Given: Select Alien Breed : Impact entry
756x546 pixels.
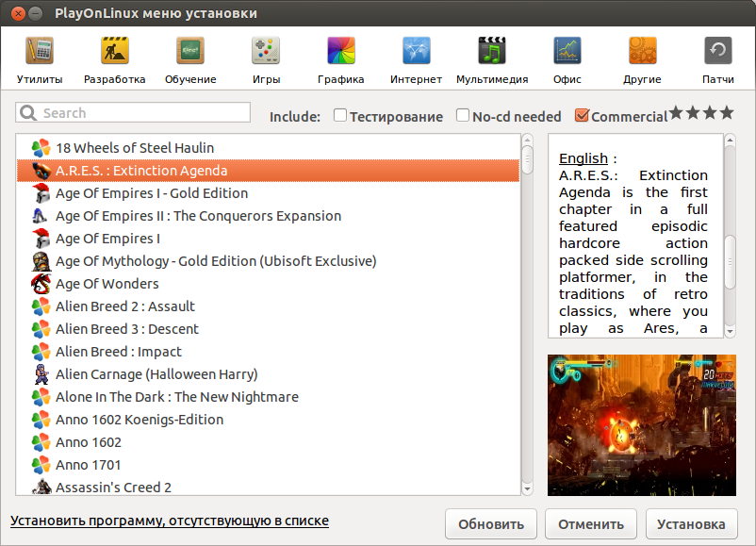Looking at the screenshot, I should (x=268, y=352).
